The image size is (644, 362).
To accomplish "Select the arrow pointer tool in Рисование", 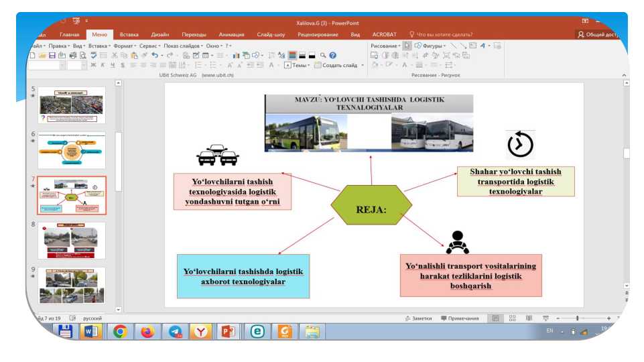I will point(407,46).
